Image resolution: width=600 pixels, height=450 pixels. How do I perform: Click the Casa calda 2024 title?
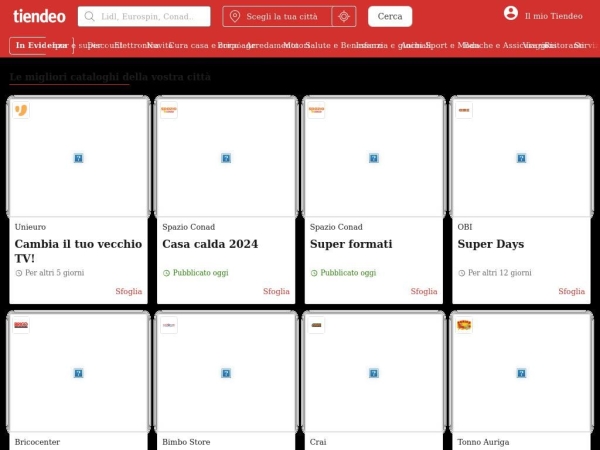(210, 244)
